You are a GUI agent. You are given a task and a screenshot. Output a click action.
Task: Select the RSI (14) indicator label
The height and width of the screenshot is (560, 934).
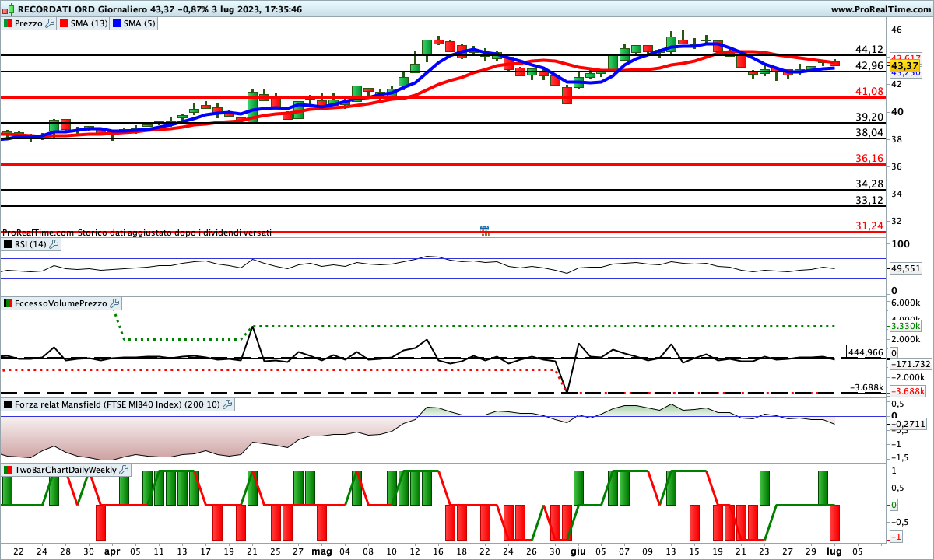[31, 244]
